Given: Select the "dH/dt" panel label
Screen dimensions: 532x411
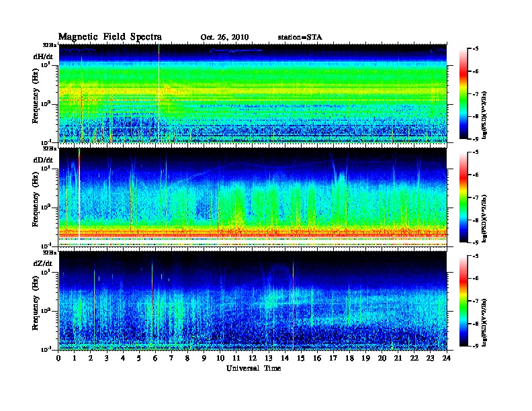Looking at the screenshot, I should point(43,56).
